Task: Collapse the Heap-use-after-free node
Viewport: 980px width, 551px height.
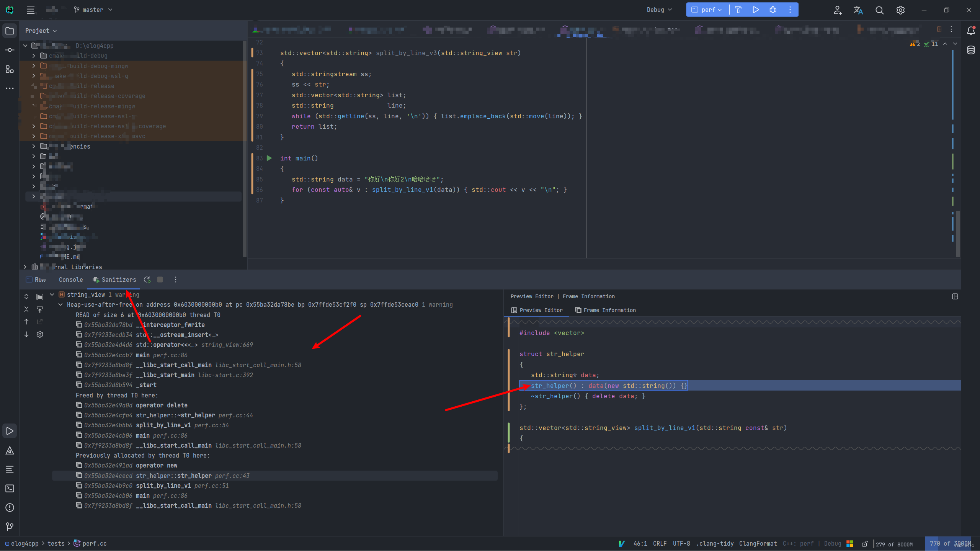Action: click(x=60, y=305)
